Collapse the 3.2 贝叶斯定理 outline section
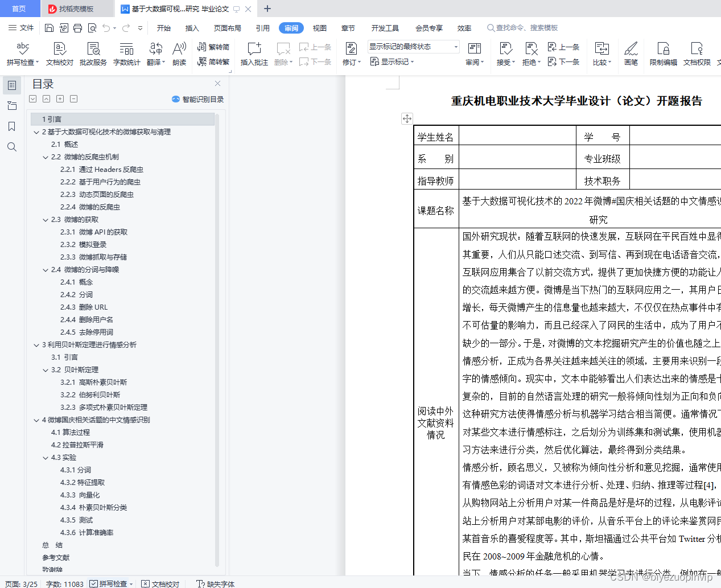The height and width of the screenshot is (588, 721). (45, 369)
